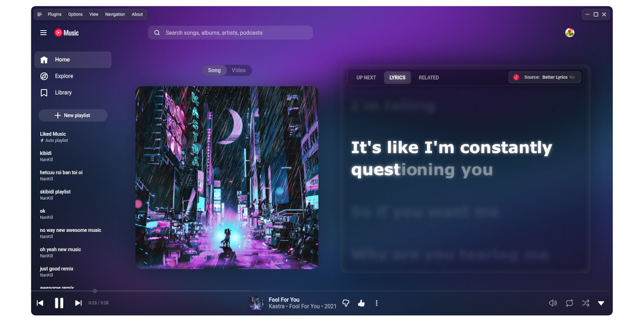Image resolution: width=644 pixels, height=322 pixels.
Task: Open the Navigation menu
Action: click(x=115, y=15)
